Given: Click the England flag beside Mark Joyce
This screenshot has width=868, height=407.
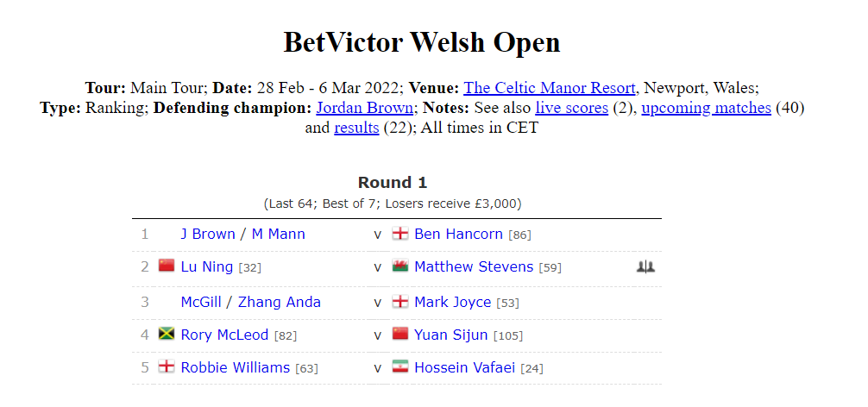Looking at the screenshot, I should pyautogui.click(x=399, y=302).
